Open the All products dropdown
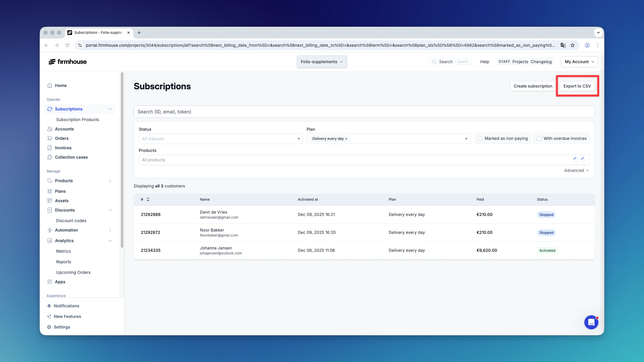 pyautogui.click(x=364, y=160)
